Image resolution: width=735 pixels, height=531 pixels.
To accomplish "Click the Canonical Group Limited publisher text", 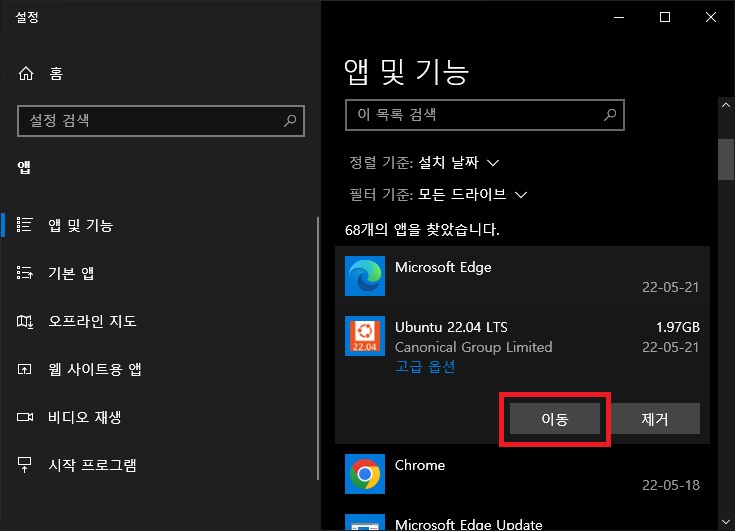I will pos(473,347).
